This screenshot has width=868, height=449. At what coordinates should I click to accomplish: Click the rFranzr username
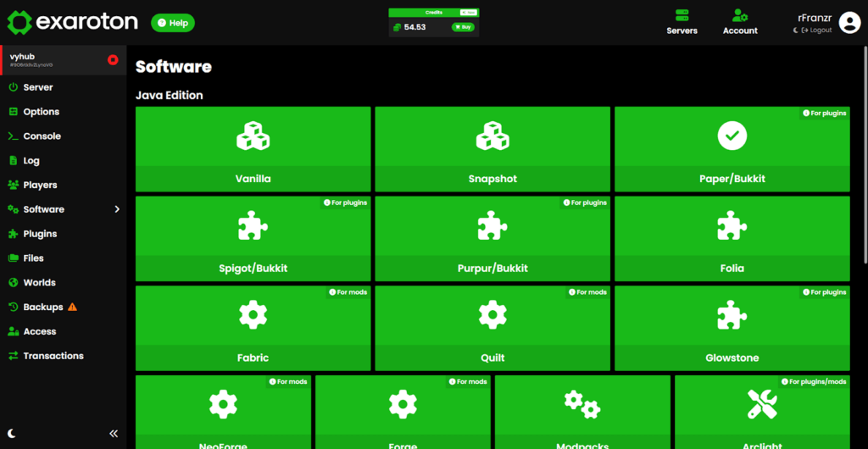(x=815, y=18)
